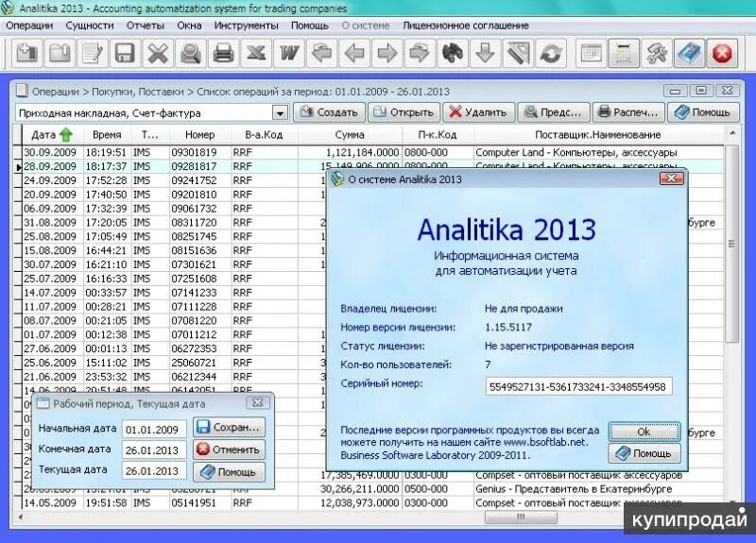Click the Поставщик.Наименование column header
The width and height of the screenshot is (756, 543).
point(598,135)
